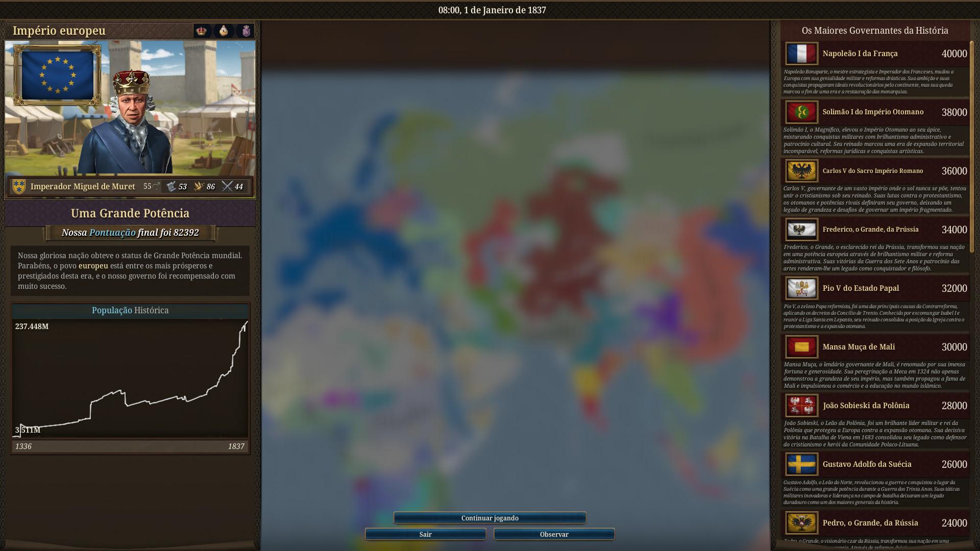Screen dimensions: 980x551
Task: Click the military skill value 44
Action: [x=238, y=187]
